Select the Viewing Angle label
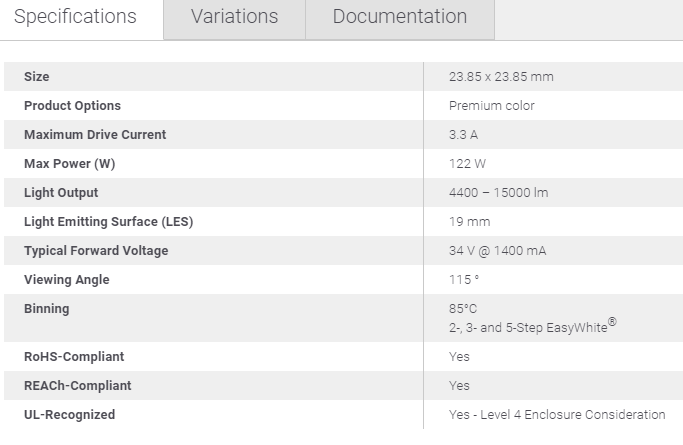 (67, 280)
